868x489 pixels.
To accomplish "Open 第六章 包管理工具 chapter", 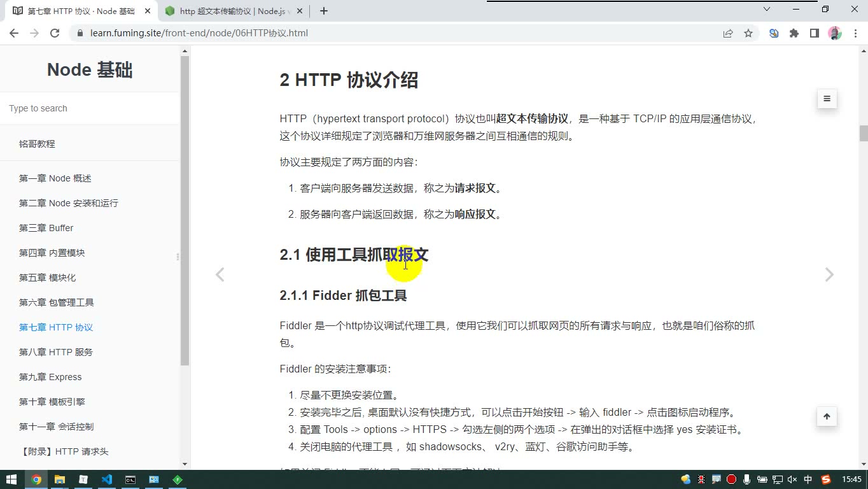I will (57, 302).
